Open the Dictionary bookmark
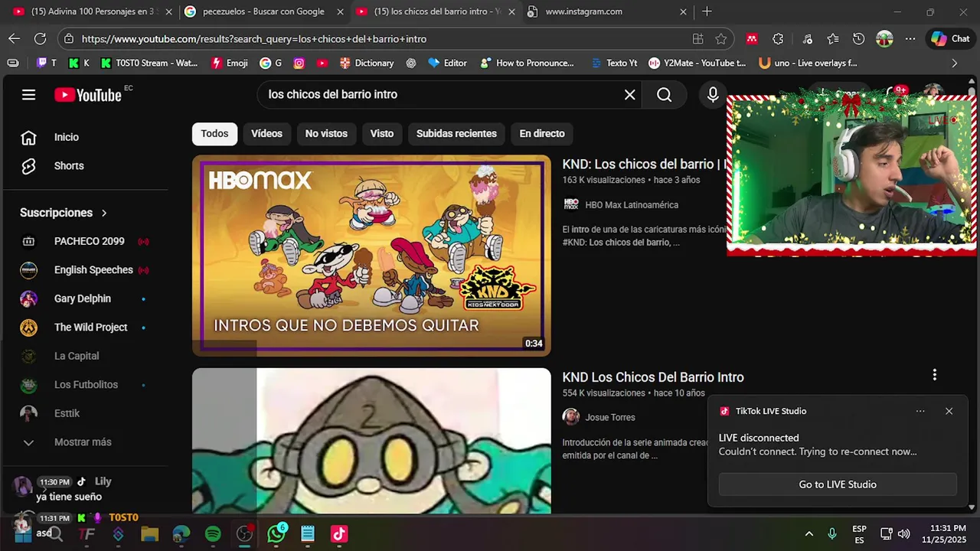 click(366, 64)
